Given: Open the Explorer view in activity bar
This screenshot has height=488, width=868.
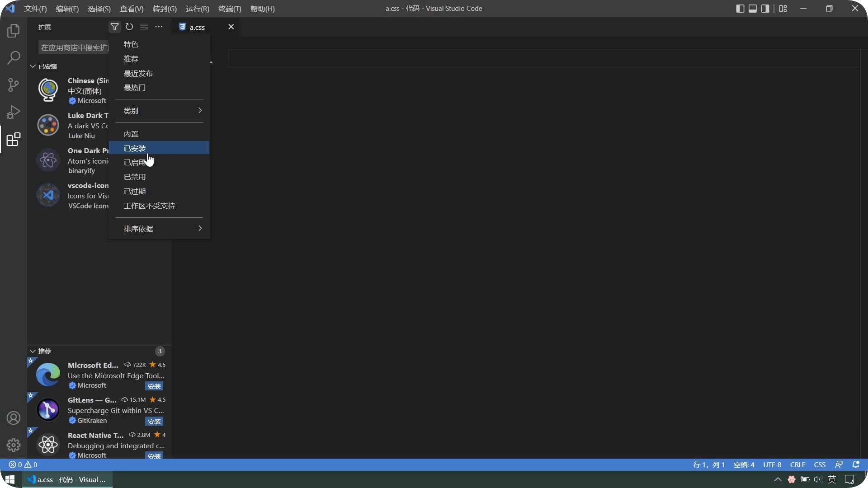Looking at the screenshot, I should pyautogui.click(x=14, y=31).
